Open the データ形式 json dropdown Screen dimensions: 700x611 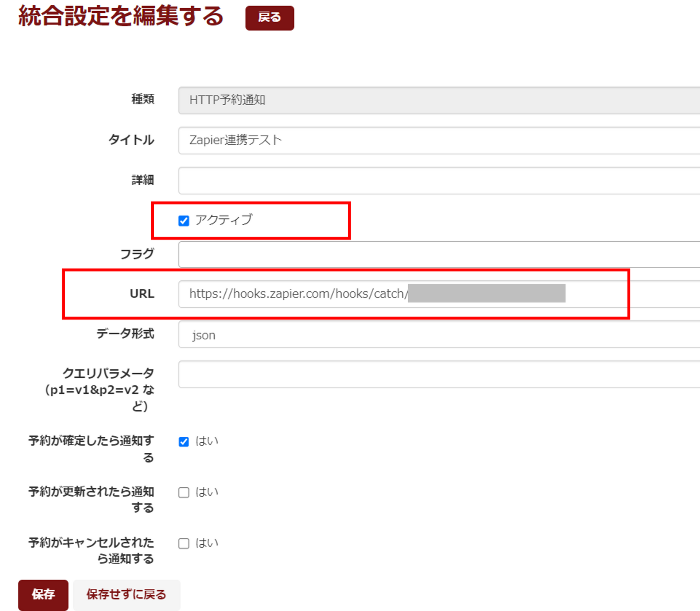pos(437,335)
